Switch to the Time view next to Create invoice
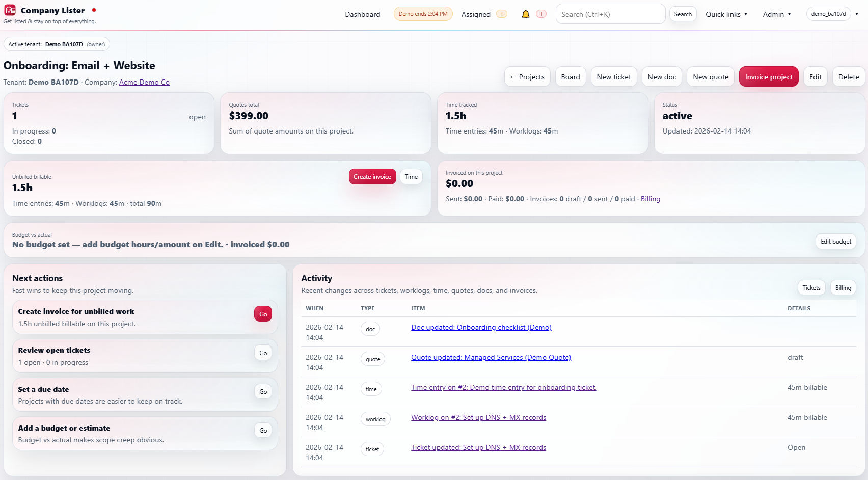This screenshot has height=480, width=868. 411,176
